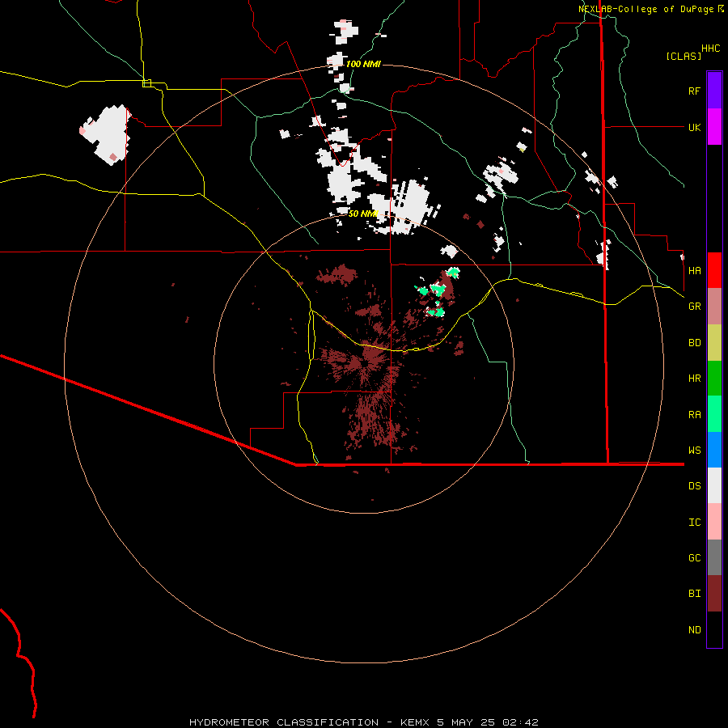
Task: Click the white DS legend swatch
Action: pyautogui.click(x=714, y=485)
